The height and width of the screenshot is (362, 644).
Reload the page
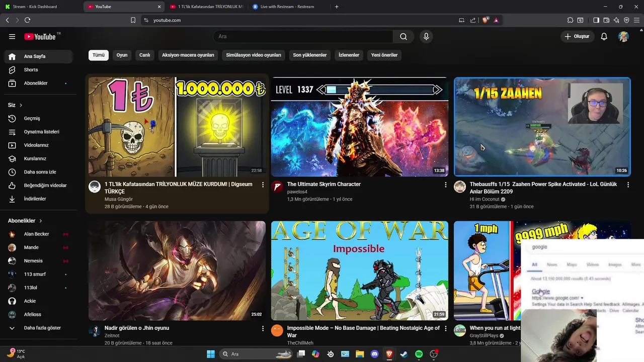coord(27,20)
